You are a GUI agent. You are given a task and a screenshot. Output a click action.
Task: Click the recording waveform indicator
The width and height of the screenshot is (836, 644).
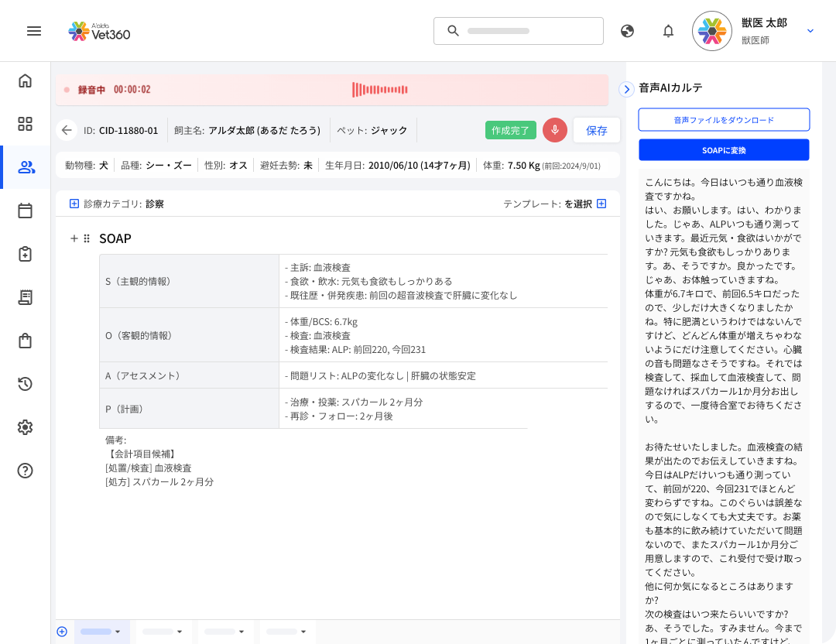pyautogui.click(x=380, y=90)
